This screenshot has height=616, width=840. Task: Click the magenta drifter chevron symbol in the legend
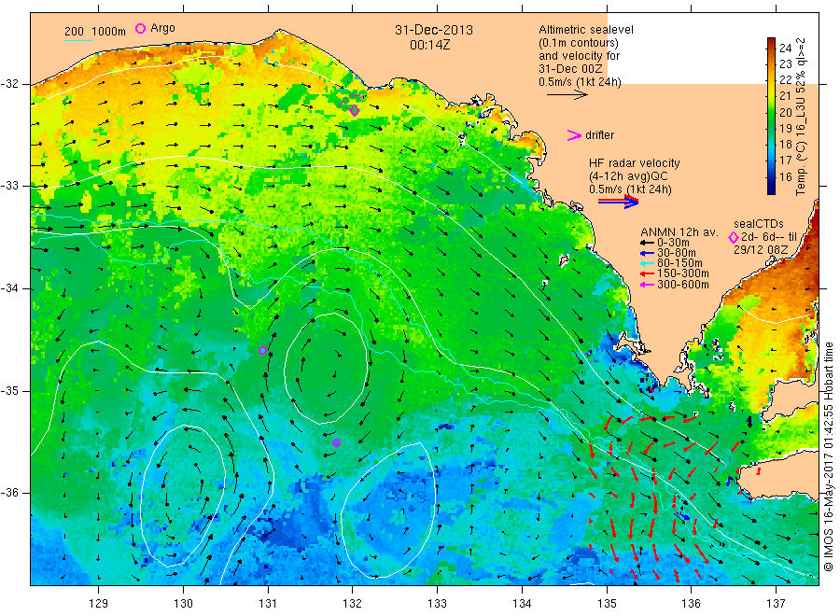[574, 135]
